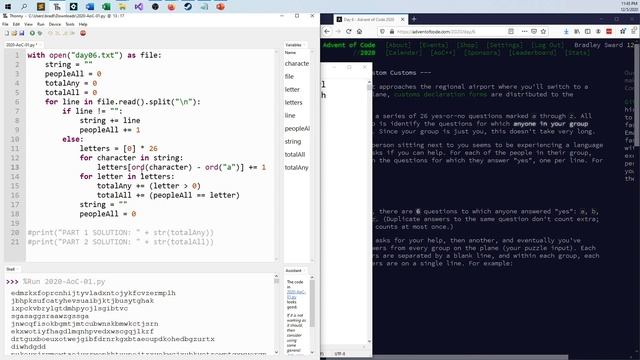Click the red Stop button in Thonny toolbar
Image resolution: width=640 pixels, height=360 pixels.
pos(83,33)
